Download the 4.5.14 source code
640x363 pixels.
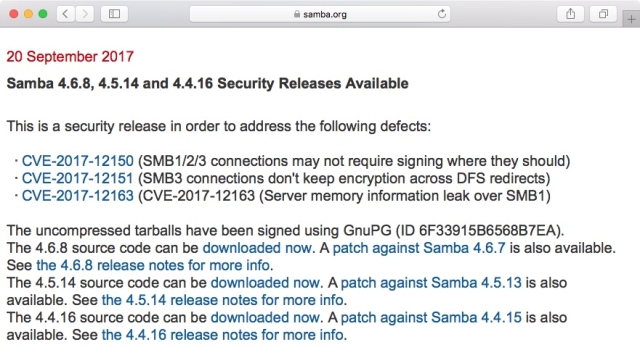pyautogui.click(x=265, y=283)
